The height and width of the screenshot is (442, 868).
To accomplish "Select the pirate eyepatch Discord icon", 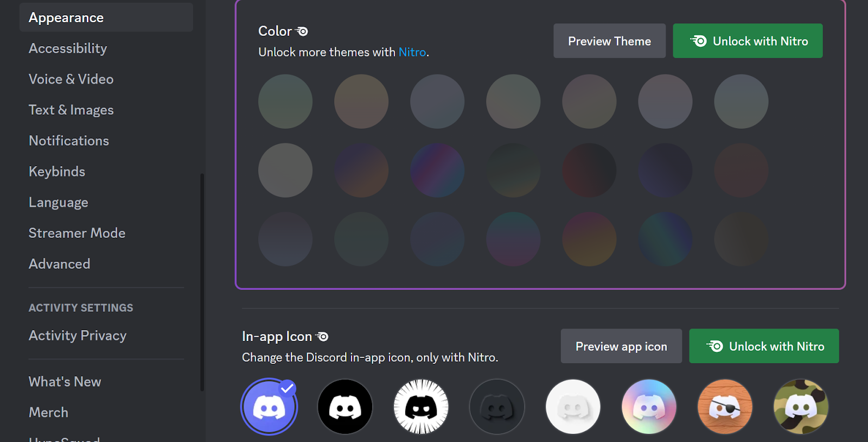I will (x=725, y=407).
